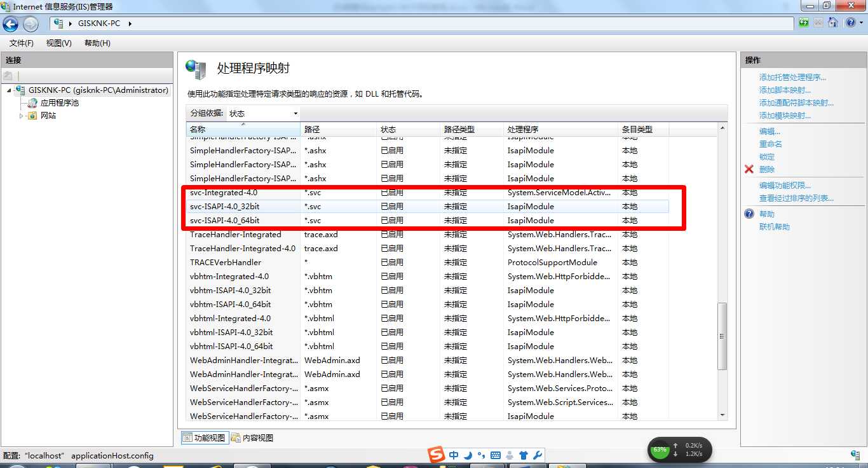Screen dimensions: 868x468
Task: Click the blue help icon beside 帮助 in the actions pane
Action: point(749,214)
